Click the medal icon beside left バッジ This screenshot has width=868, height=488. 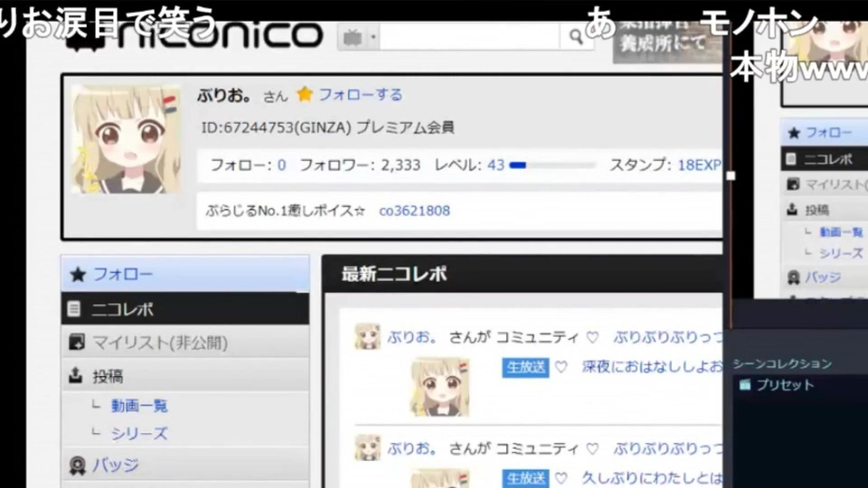[78, 466]
